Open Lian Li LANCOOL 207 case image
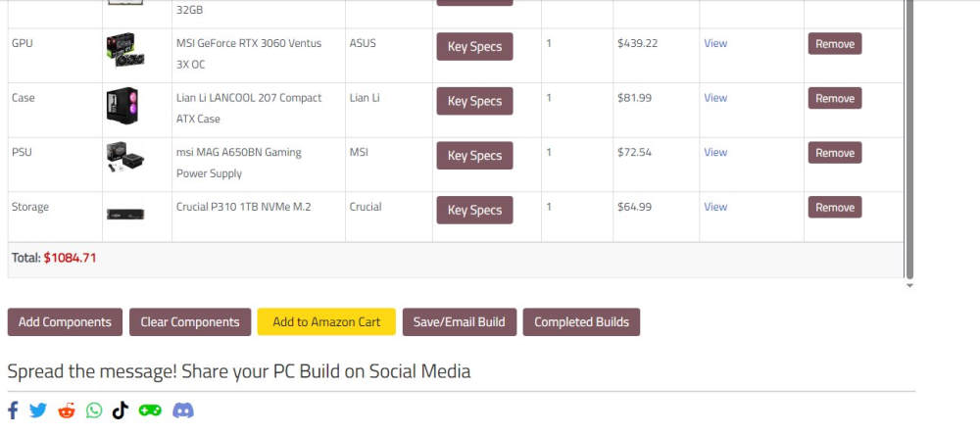Screen dimensions: 980x436 (123, 106)
